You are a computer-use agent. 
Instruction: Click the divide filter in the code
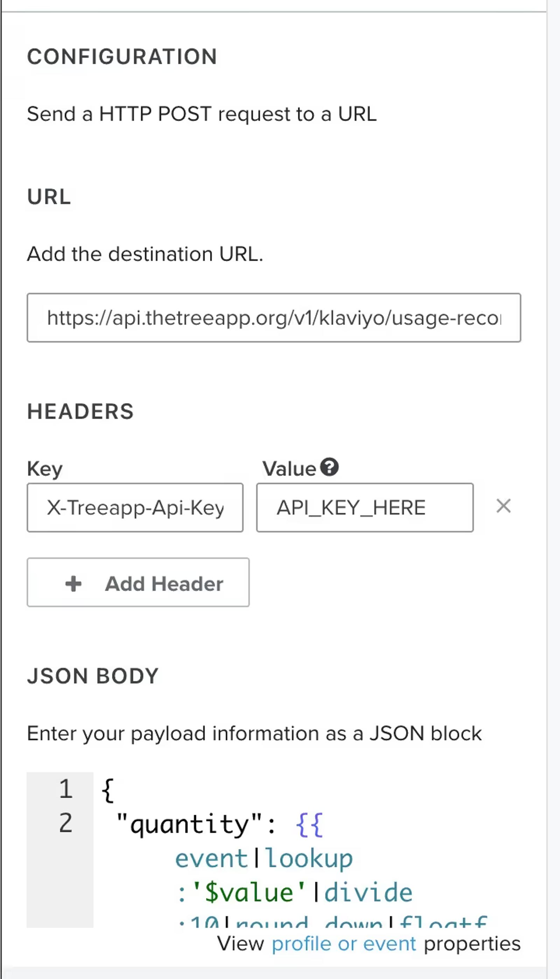coord(368,893)
